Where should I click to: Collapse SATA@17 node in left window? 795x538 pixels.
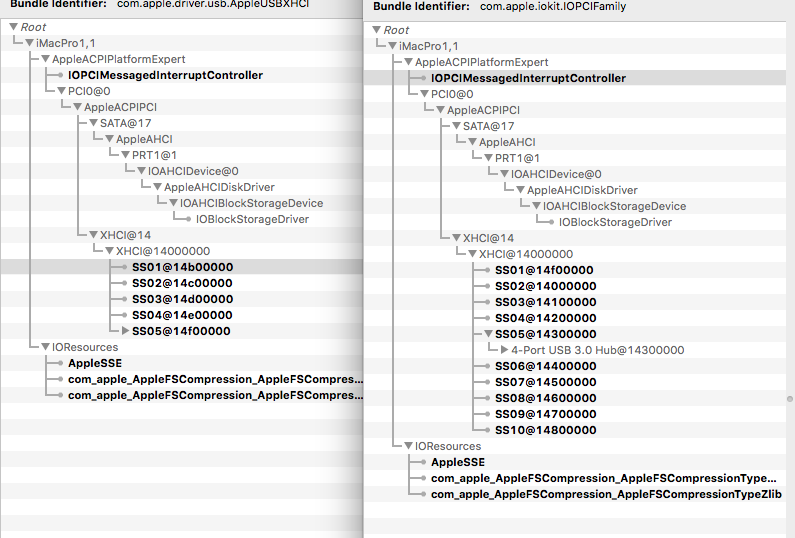(93, 123)
